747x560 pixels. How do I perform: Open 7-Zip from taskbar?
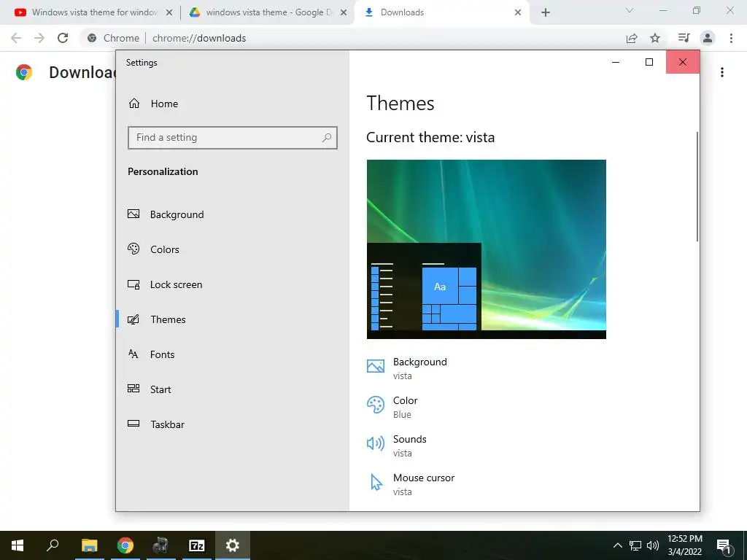[197, 545]
